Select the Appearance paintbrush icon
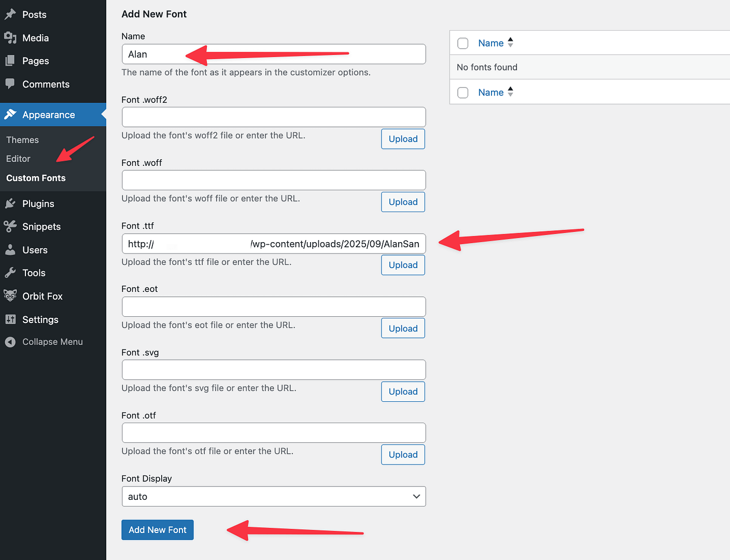This screenshot has width=730, height=560. click(x=11, y=115)
